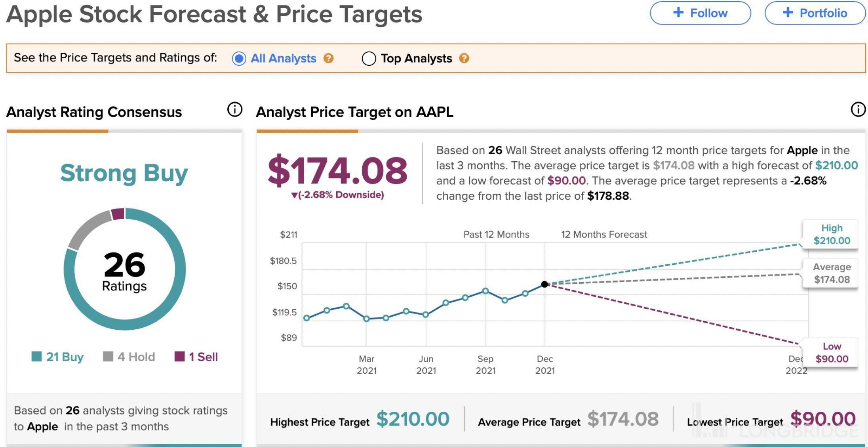Click the black current-price dot on chart
This screenshot has width=868, height=447.
(544, 284)
